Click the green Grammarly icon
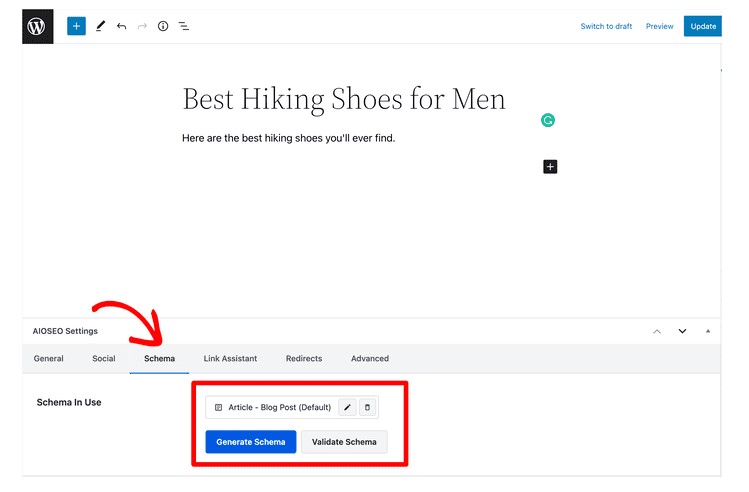This screenshot has width=749, height=492. click(548, 120)
